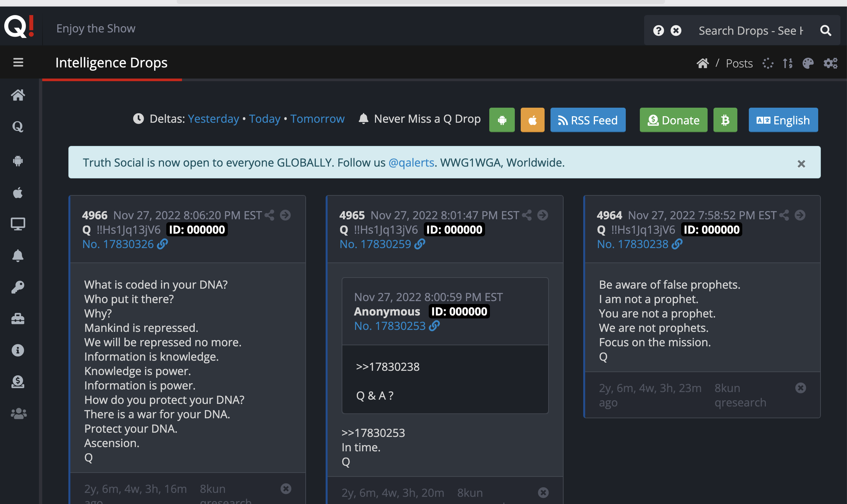Click the Never Miss a Q Drop text
This screenshot has height=504, width=847.
click(427, 119)
